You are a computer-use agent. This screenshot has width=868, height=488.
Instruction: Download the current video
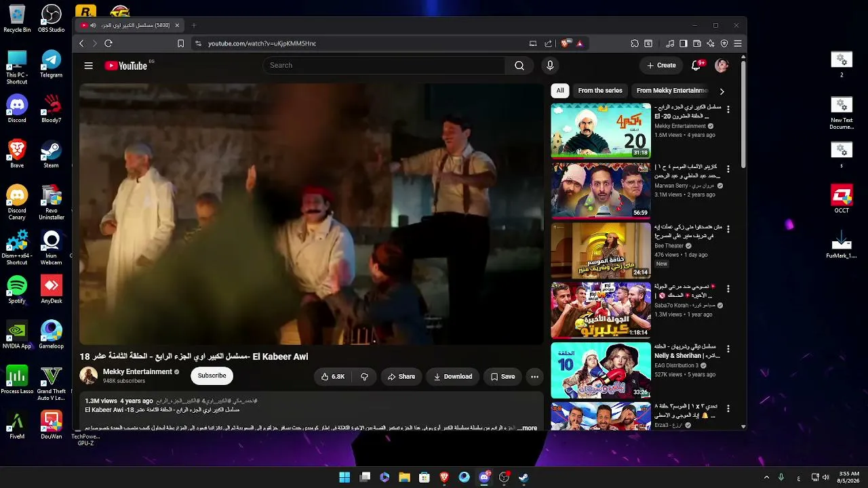tap(453, 377)
